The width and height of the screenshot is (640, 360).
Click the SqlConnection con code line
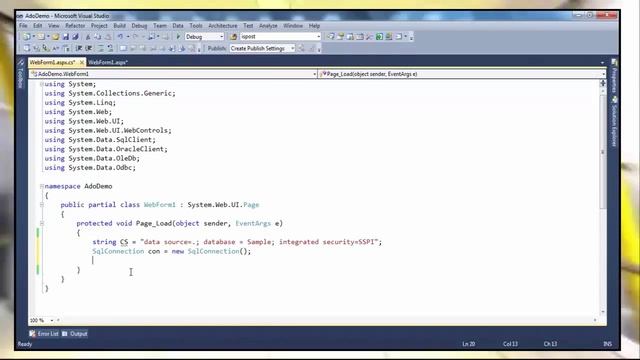(x=171, y=251)
